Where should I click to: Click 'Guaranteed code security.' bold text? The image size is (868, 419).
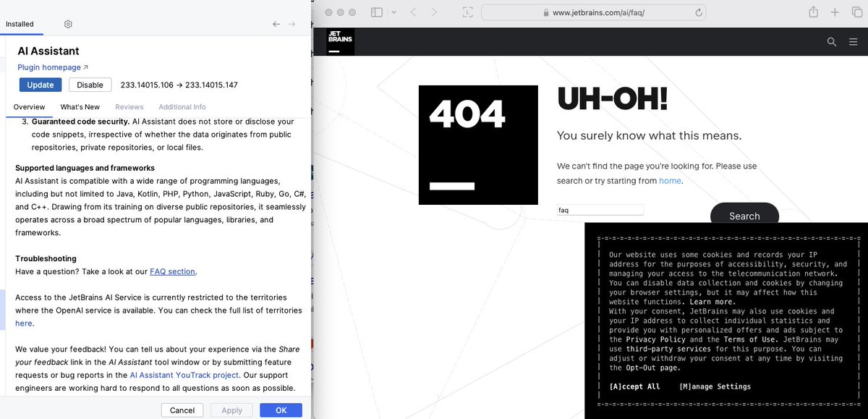click(x=81, y=122)
